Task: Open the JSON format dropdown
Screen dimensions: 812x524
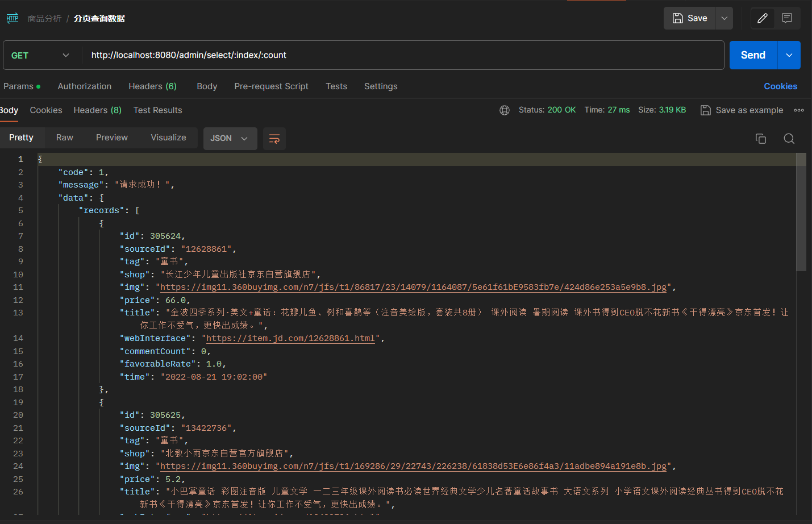Action: tap(230, 139)
